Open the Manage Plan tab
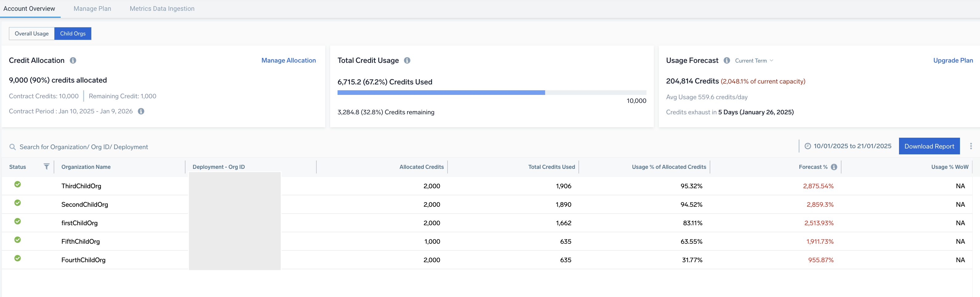Viewport: 980px width, 297px height. [x=92, y=9]
